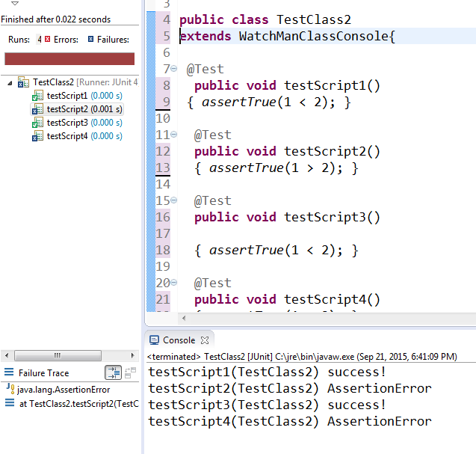Screen dimensions: 476x454
Task: Click right arrow of JUnit horizontal scrollbar
Action: [132, 355]
